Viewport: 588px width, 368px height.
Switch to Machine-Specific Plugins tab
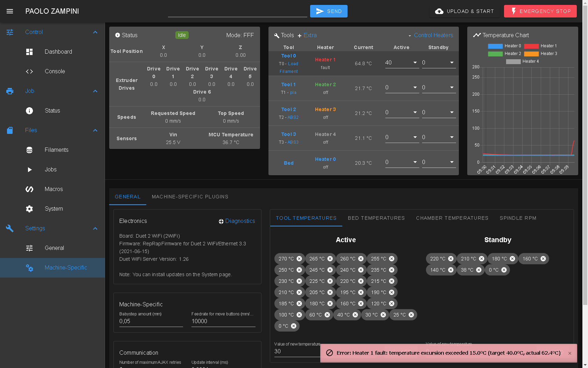[x=190, y=197]
